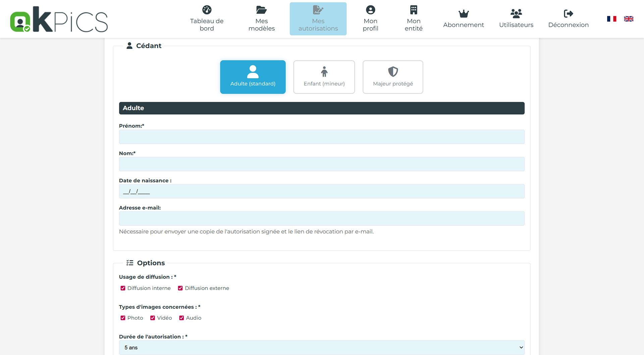Go to Mes modèles
Viewport: 644px width, 355px height.
click(261, 19)
